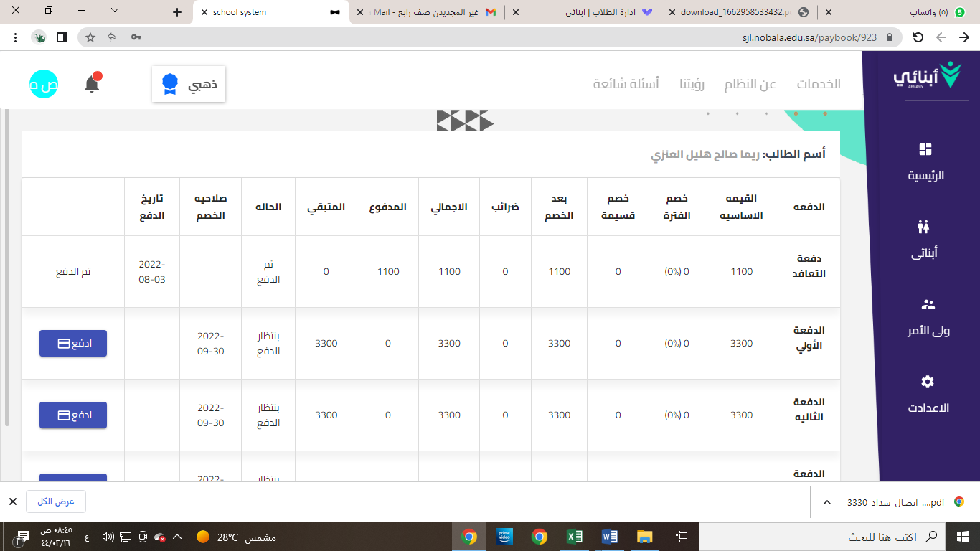This screenshot has height=551, width=980.
Task: Click the المتبقي header in the table
Action: pyautogui.click(x=326, y=207)
